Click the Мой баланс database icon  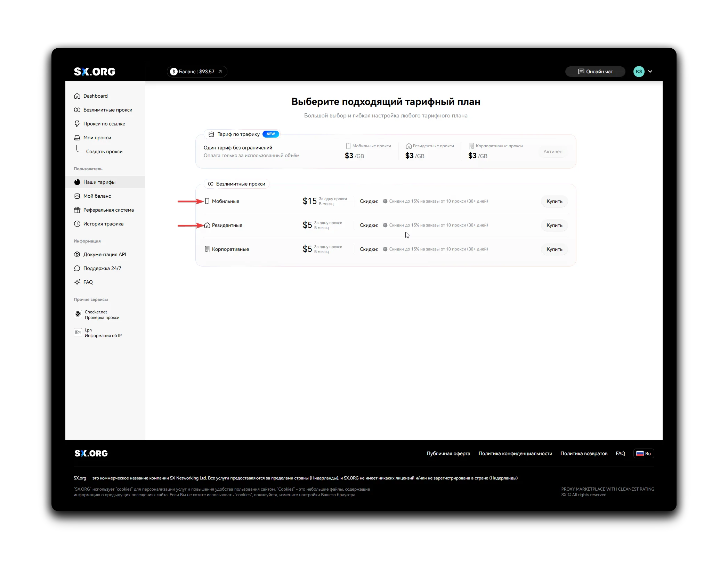77,196
